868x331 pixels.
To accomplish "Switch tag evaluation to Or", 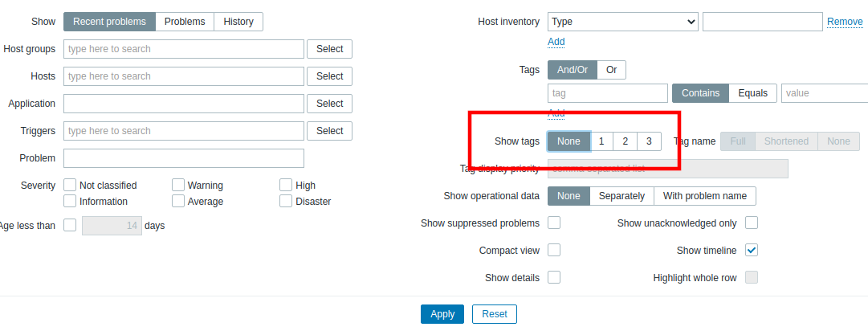I will (x=611, y=70).
